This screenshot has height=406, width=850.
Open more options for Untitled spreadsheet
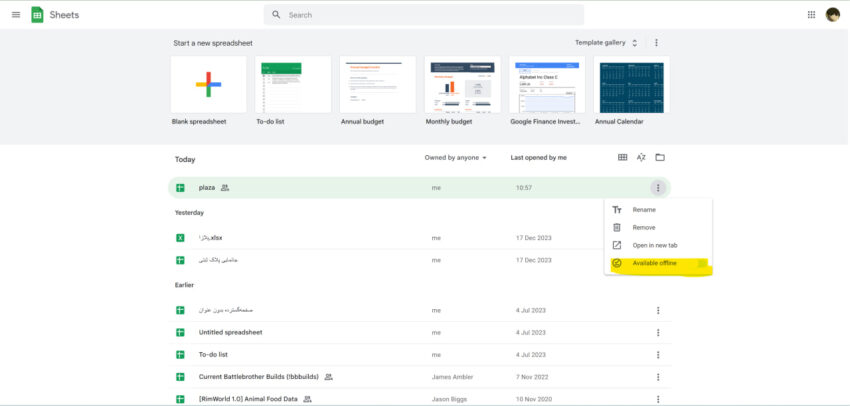658,332
